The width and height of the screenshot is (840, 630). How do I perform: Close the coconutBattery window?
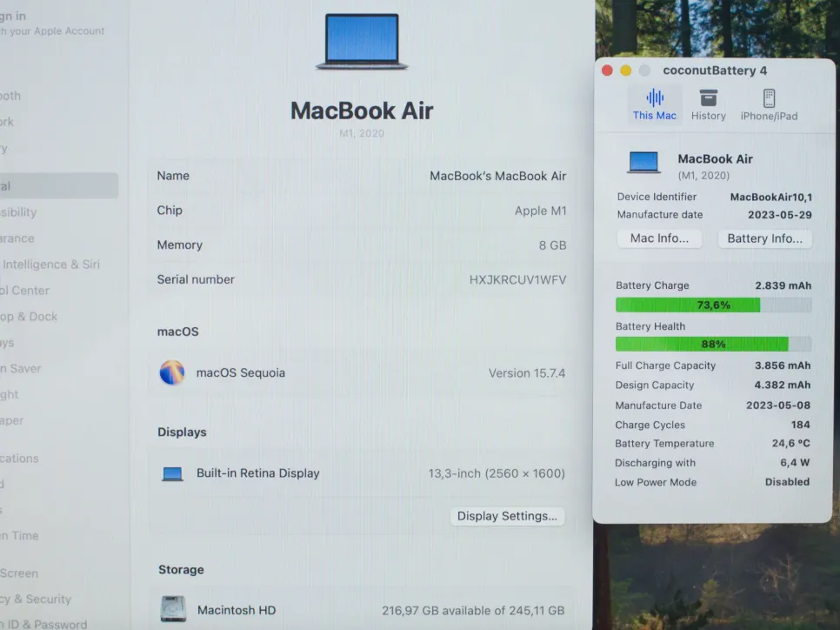607,70
